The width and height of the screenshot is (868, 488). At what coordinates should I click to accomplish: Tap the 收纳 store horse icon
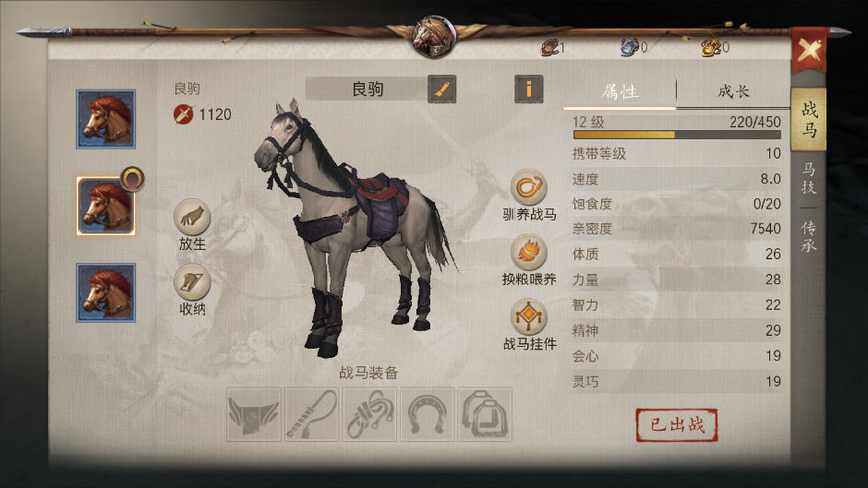(192, 282)
